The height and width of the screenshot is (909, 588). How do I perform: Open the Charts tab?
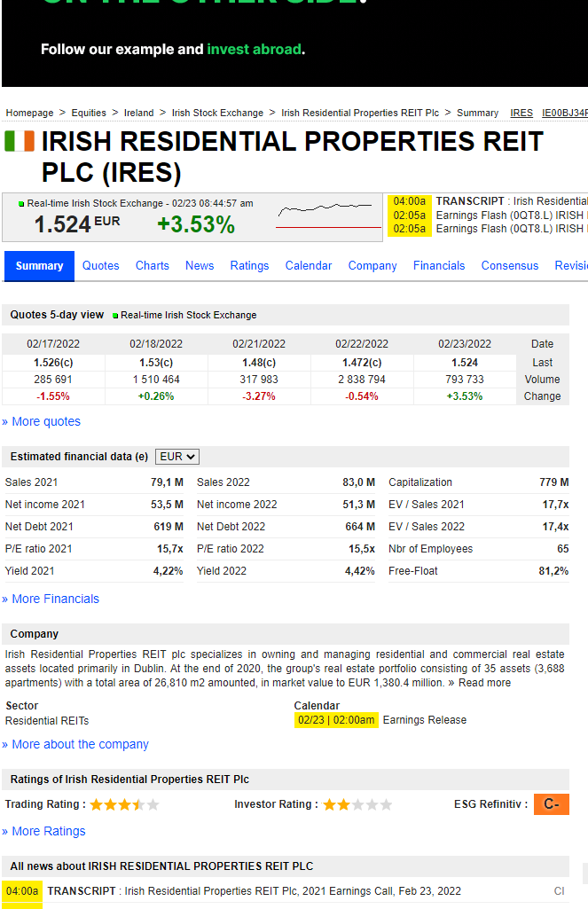pyautogui.click(x=153, y=265)
